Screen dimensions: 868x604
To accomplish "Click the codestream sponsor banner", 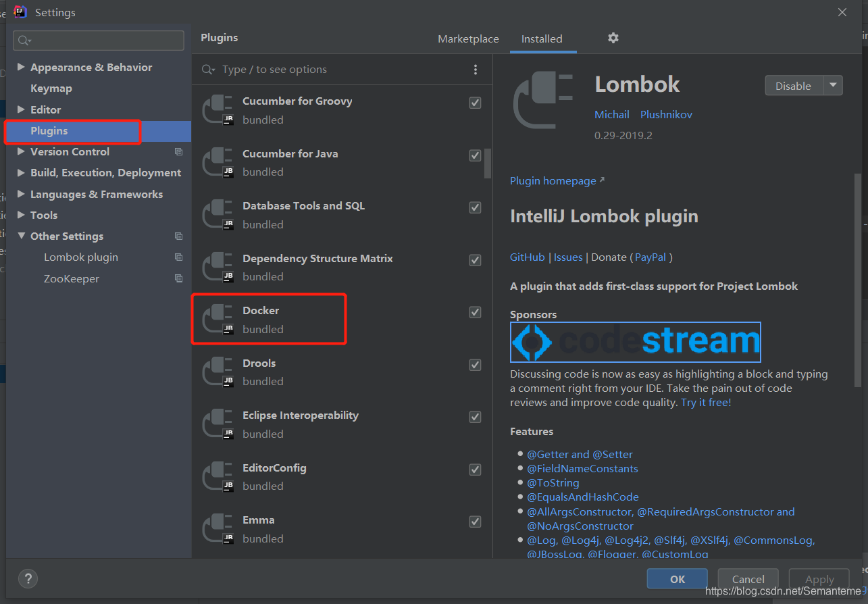I will pyautogui.click(x=636, y=342).
